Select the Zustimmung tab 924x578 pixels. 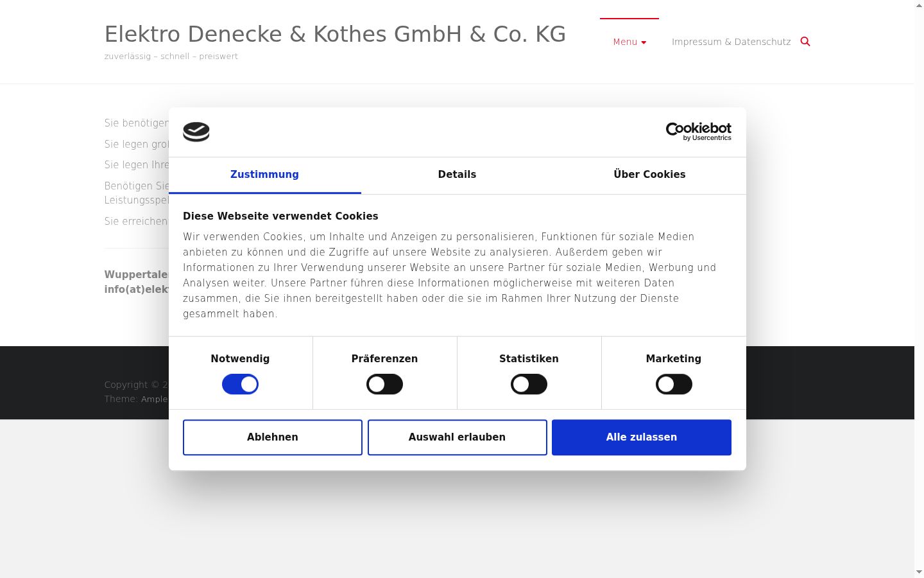(x=264, y=175)
